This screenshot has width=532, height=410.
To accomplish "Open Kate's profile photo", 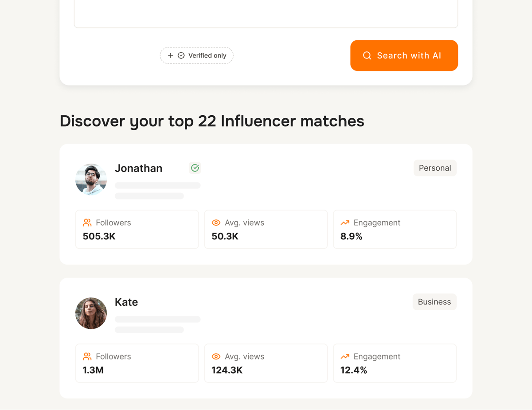I will (91, 313).
